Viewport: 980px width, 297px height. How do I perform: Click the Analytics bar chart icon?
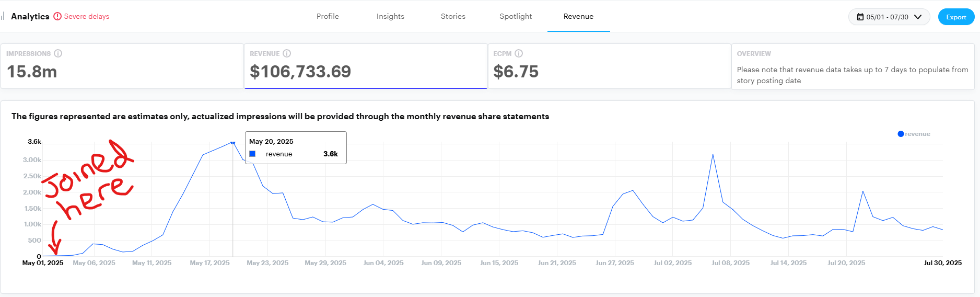(x=3, y=16)
